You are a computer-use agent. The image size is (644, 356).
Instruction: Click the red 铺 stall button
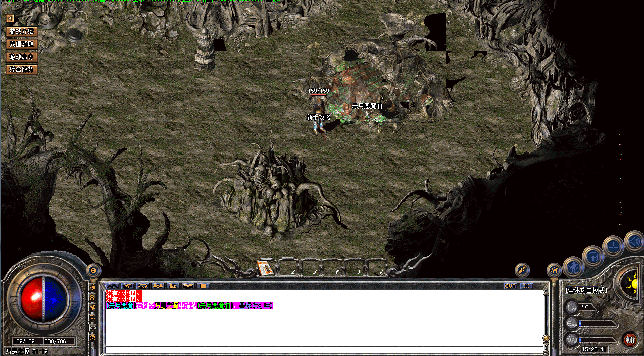[x=630, y=340]
